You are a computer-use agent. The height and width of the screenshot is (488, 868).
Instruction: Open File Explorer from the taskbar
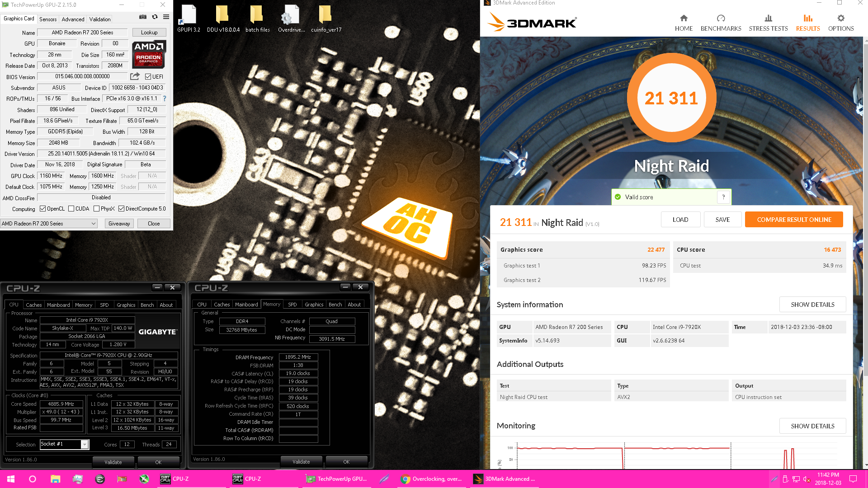[x=55, y=479]
